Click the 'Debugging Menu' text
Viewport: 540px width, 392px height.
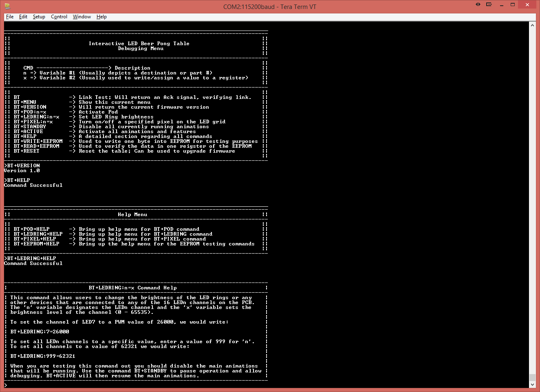pos(141,48)
